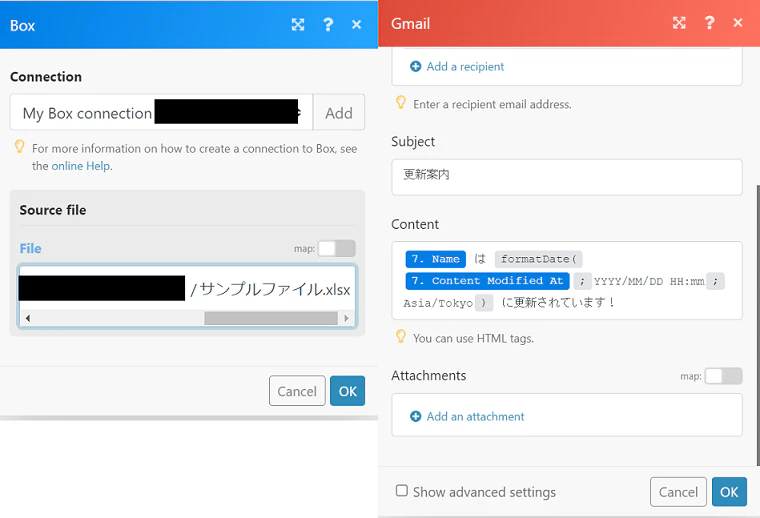Viewport: 760px width, 518px height.
Task: Click the File label in Box dialog
Action: [30, 249]
